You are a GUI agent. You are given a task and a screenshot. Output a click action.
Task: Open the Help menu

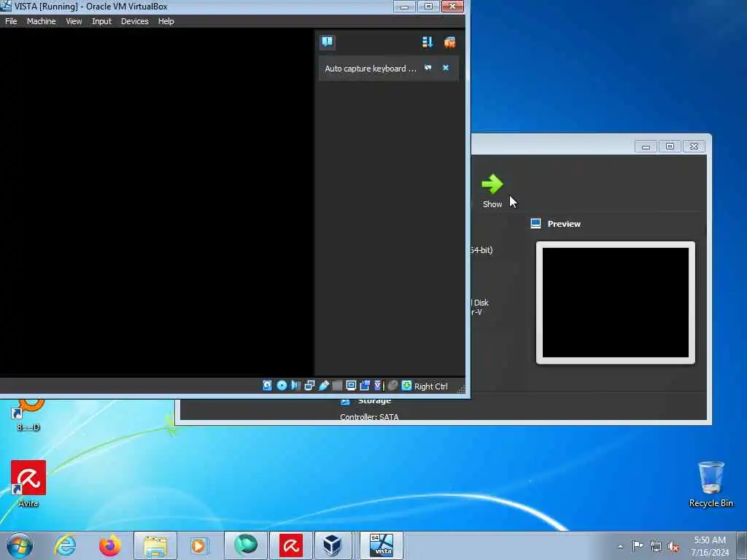166,21
